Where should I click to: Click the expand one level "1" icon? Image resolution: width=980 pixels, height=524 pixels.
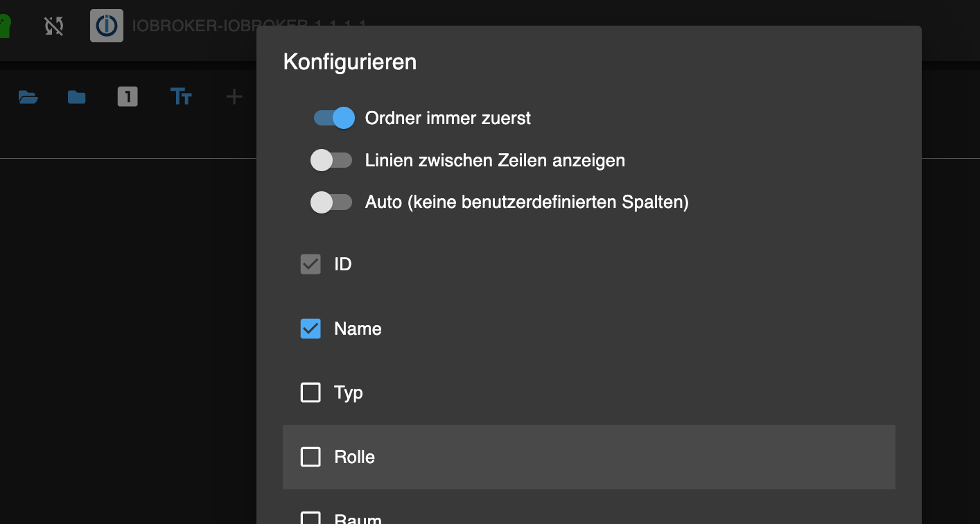pyautogui.click(x=128, y=96)
